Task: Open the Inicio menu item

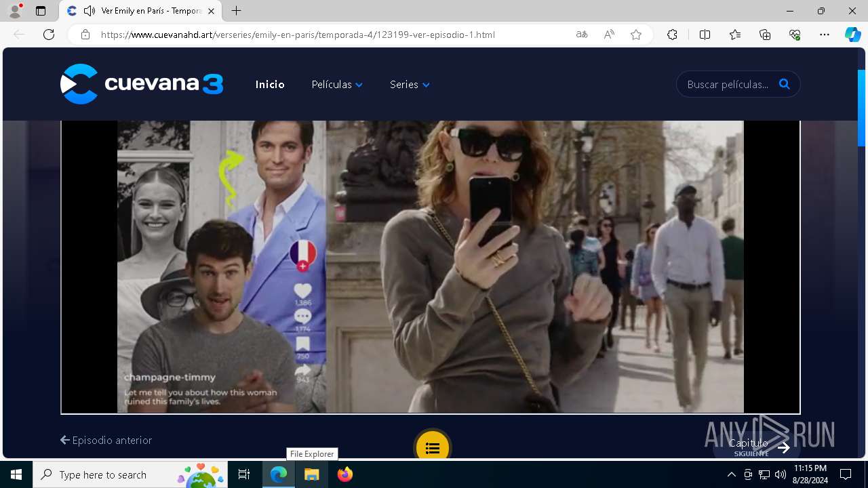Action: [270, 85]
